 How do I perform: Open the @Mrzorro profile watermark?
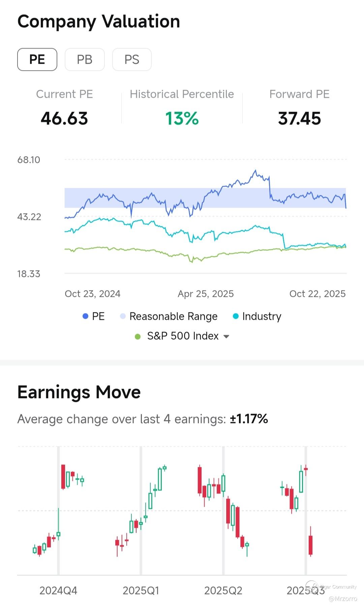342,599
